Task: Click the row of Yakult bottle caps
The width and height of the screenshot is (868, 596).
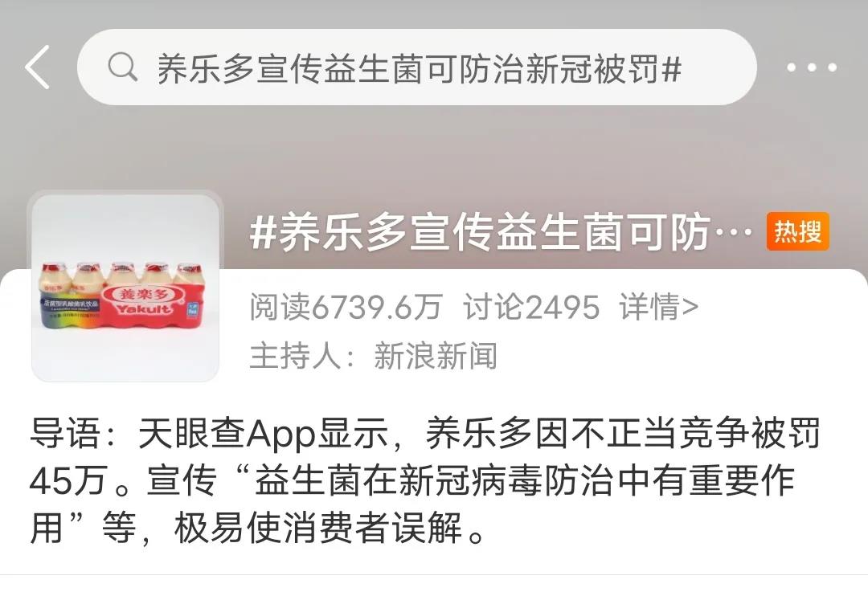Action: tap(123, 268)
